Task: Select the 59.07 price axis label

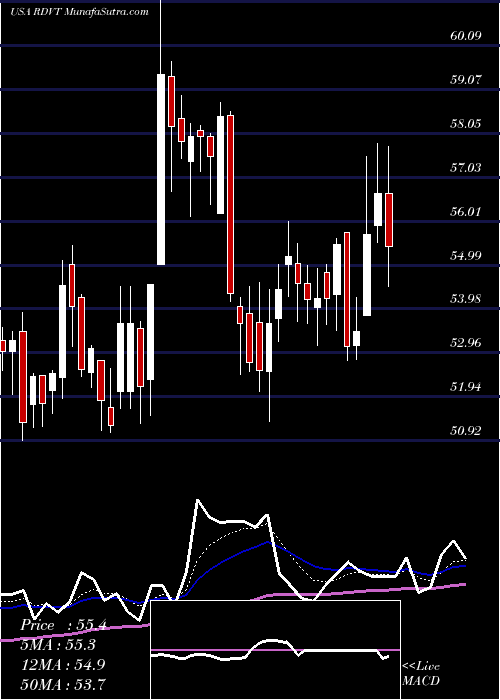Action: tap(466, 80)
